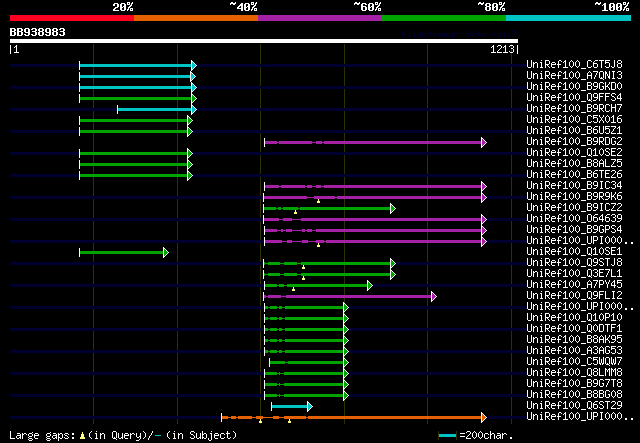640x443 pixels.
Task: Select subject label UniRef100_Q9FFS4
Action: (x=574, y=97)
